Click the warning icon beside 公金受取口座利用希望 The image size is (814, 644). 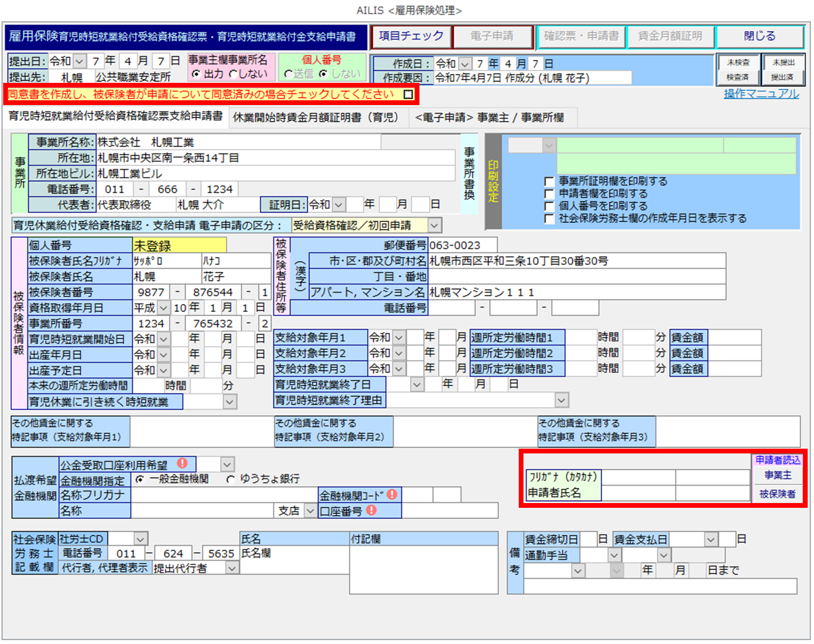pyautogui.click(x=182, y=463)
